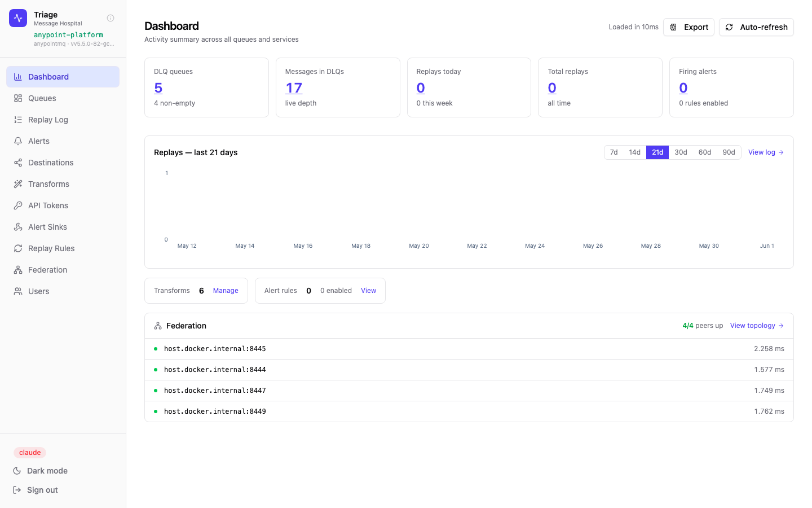Select the 14d range tab
Viewport: 812px width, 508px height.
click(635, 152)
